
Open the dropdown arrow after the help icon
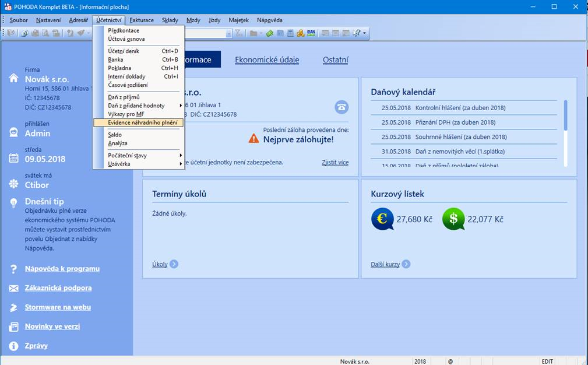click(364, 33)
